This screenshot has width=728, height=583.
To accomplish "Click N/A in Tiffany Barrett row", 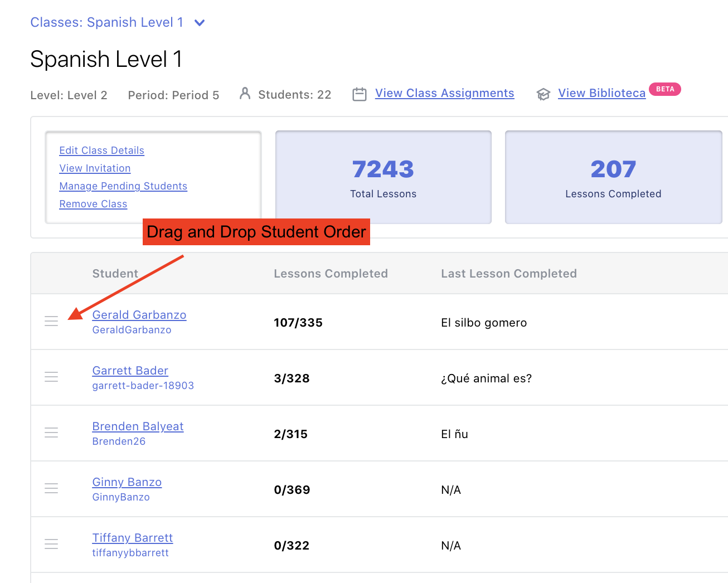I will (x=451, y=546).
